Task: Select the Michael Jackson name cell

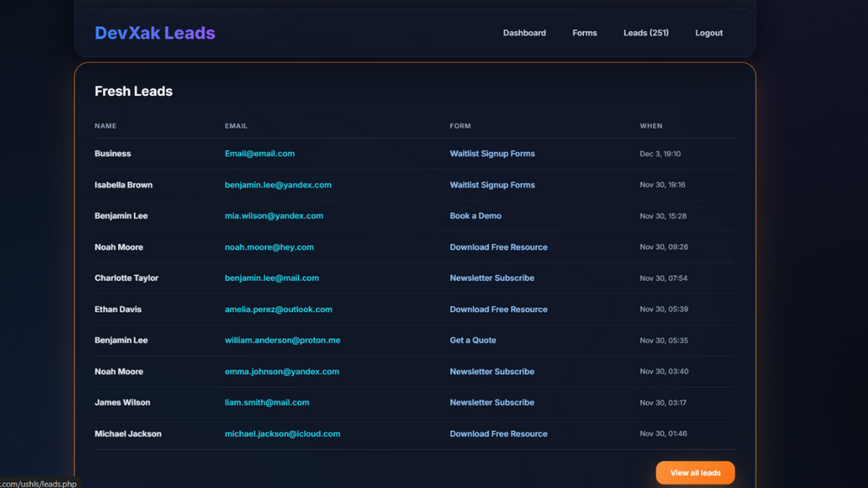Action: click(x=128, y=434)
